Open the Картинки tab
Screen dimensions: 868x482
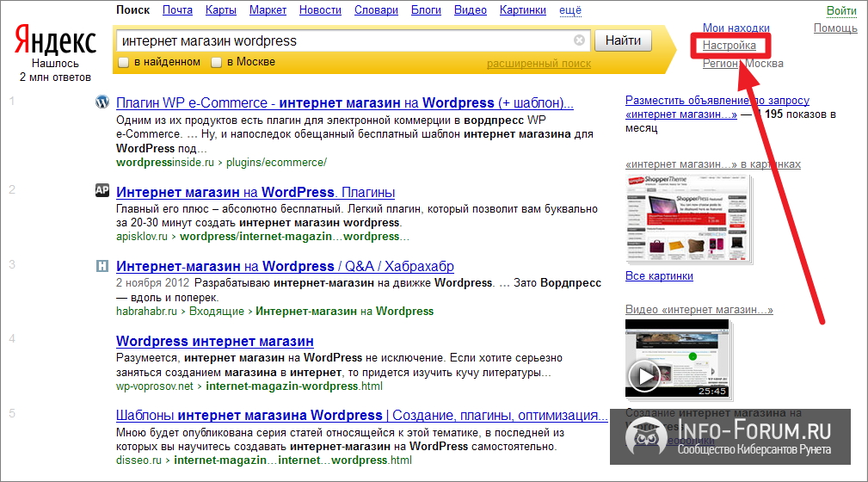[522, 10]
